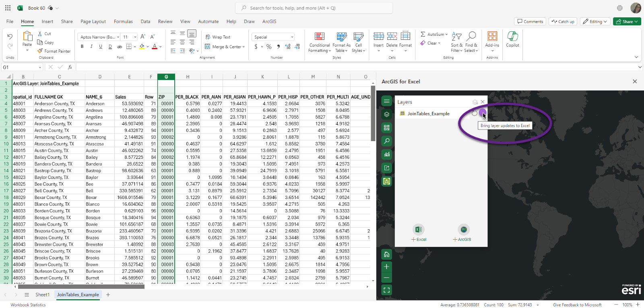This screenshot has height=308, width=644.
Task: Open the font name dropdown
Action: click(x=119, y=37)
